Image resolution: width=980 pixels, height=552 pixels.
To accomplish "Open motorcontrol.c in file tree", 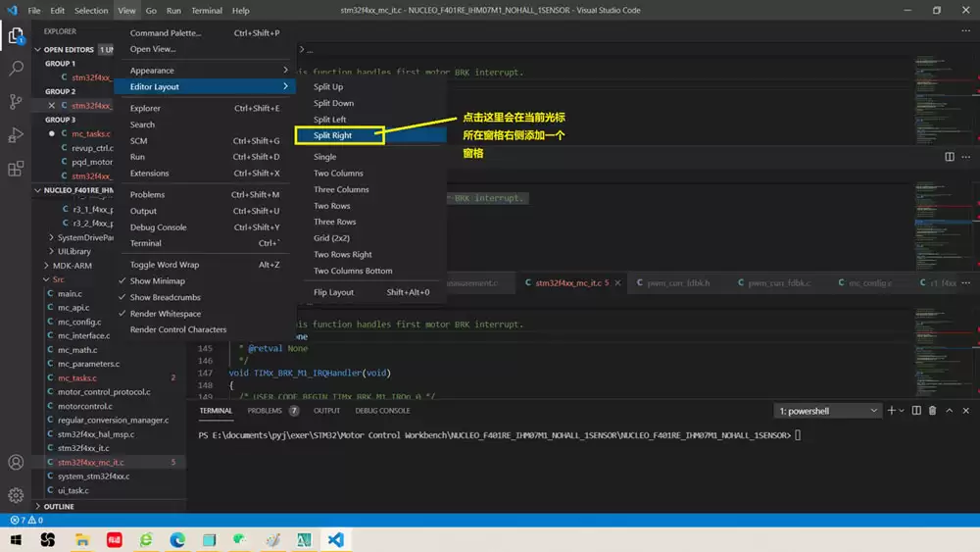I will [x=84, y=406].
